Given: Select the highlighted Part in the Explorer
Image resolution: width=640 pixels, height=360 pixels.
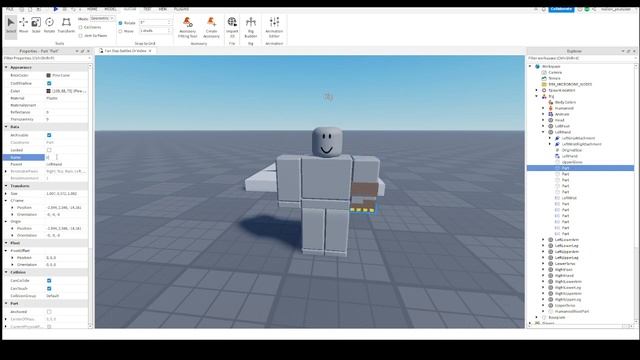Looking at the screenshot, I should coord(580,168).
